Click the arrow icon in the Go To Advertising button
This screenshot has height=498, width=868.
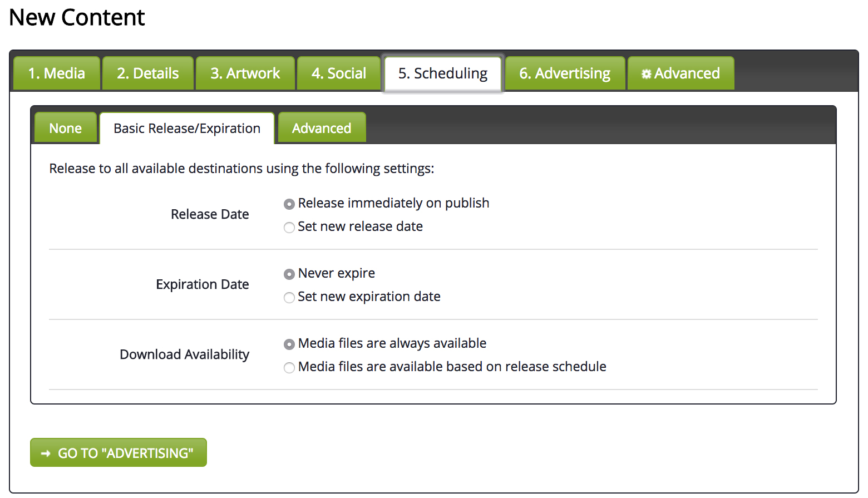46,453
